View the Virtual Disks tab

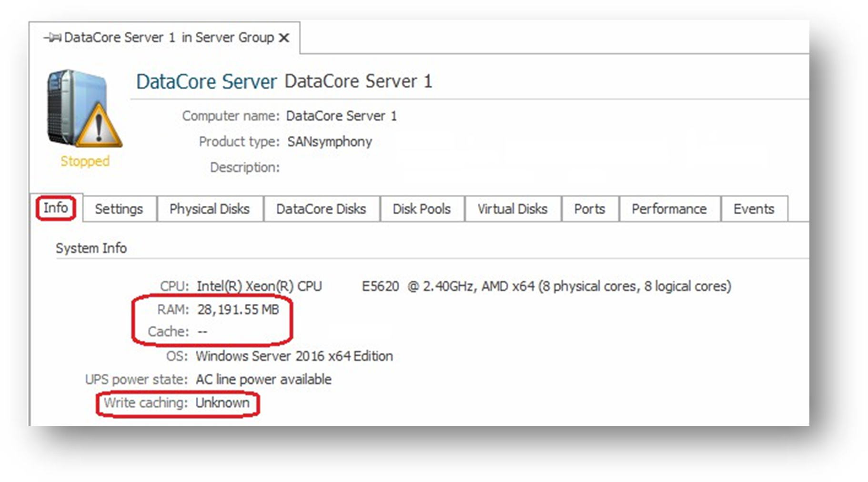(x=512, y=209)
